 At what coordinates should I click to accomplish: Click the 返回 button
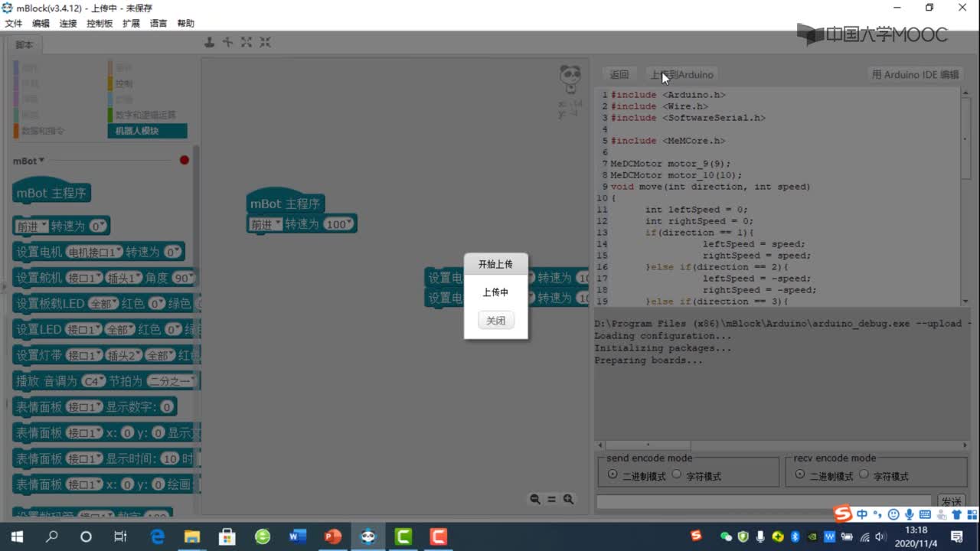coord(619,74)
